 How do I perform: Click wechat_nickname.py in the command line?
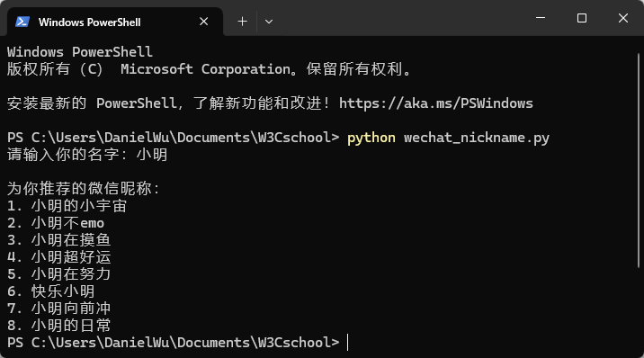click(x=477, y=138)
